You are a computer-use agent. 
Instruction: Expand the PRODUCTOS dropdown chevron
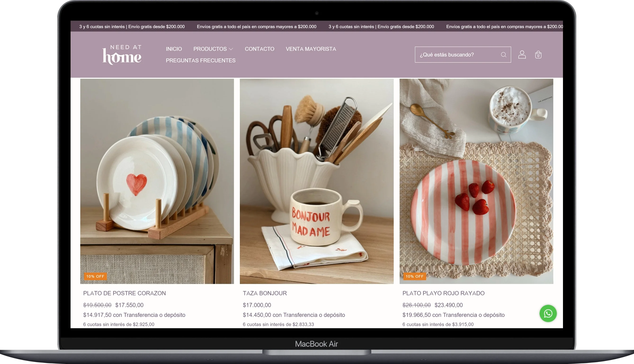[231, 49]
